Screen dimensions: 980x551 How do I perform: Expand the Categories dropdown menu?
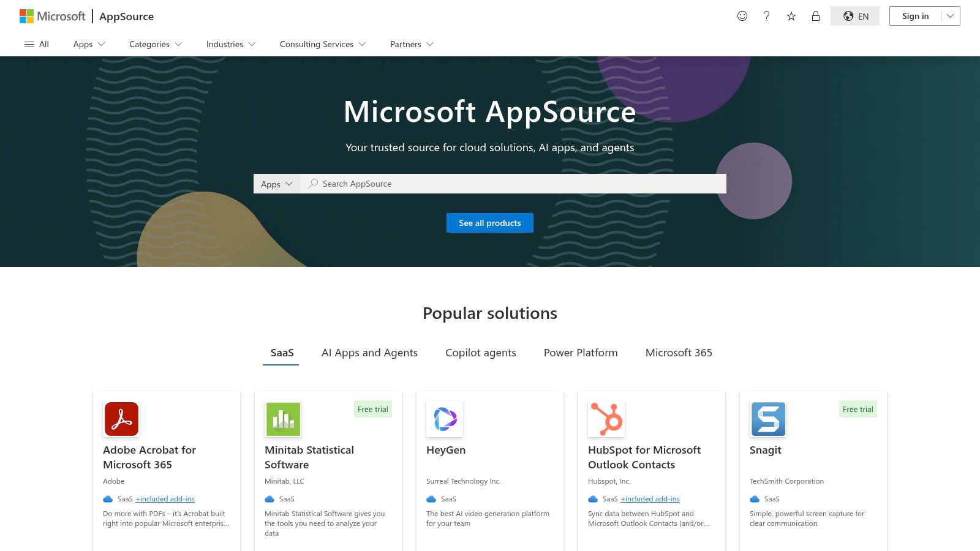(x=156, y=44)
